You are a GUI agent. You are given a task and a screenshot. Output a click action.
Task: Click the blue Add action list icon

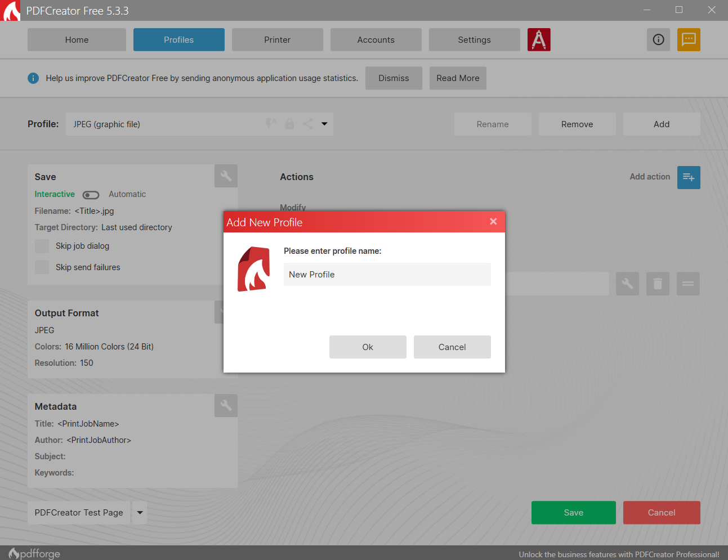click(689, 177)
